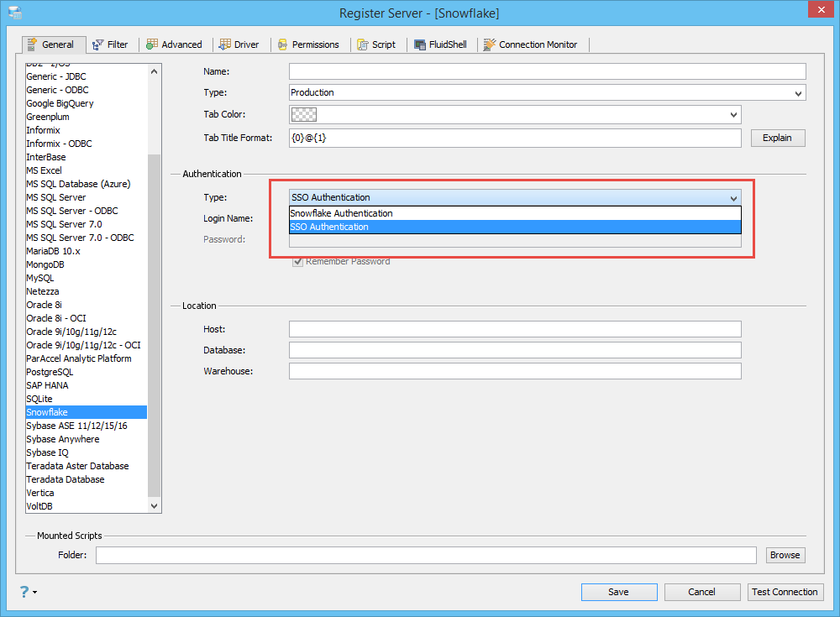Select MySQL in the server list

(87, 278)
